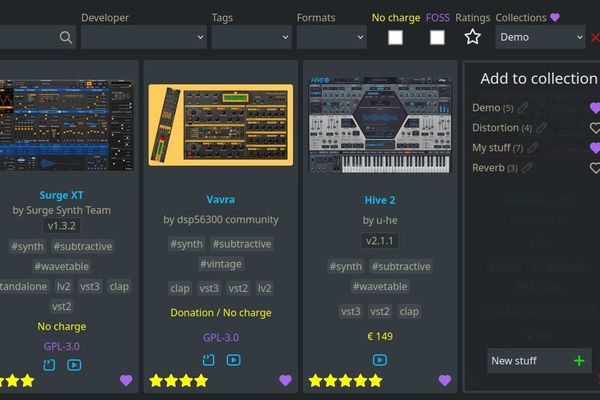This screenshot has height=400, width=600.
Task: Click the pencil icon next to Demo collection
Action: tap(523, 108)
